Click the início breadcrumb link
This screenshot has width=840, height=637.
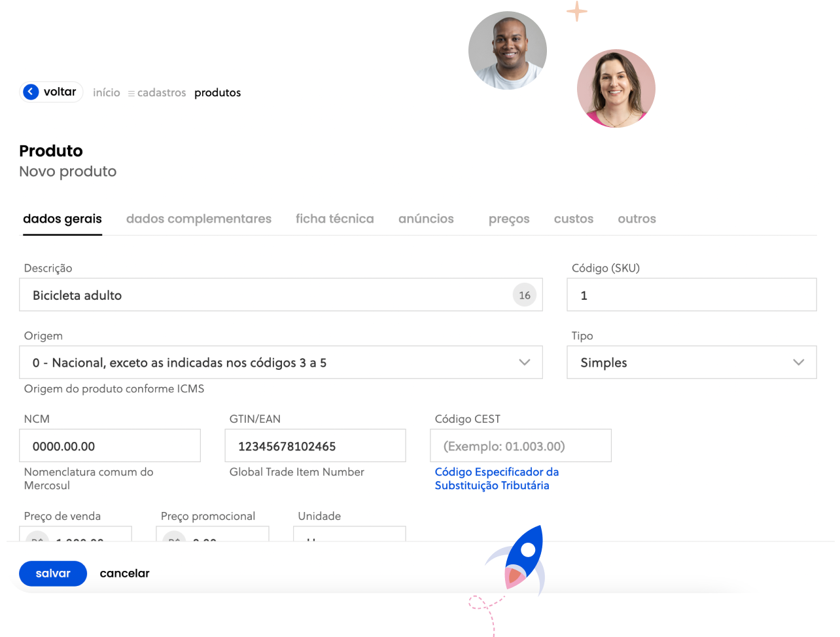(107, 93)
